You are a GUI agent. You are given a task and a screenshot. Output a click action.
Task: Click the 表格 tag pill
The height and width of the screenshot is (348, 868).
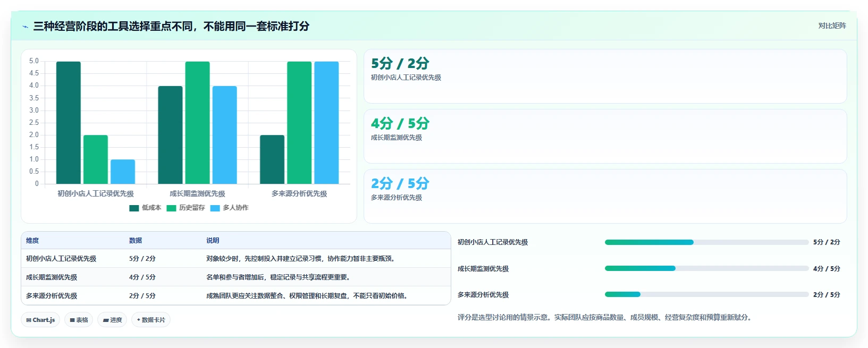tap(79, 320)
